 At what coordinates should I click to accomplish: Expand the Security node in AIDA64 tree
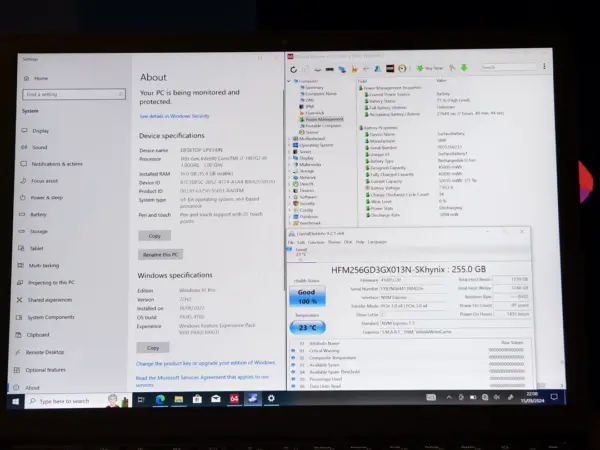[289, 204]
